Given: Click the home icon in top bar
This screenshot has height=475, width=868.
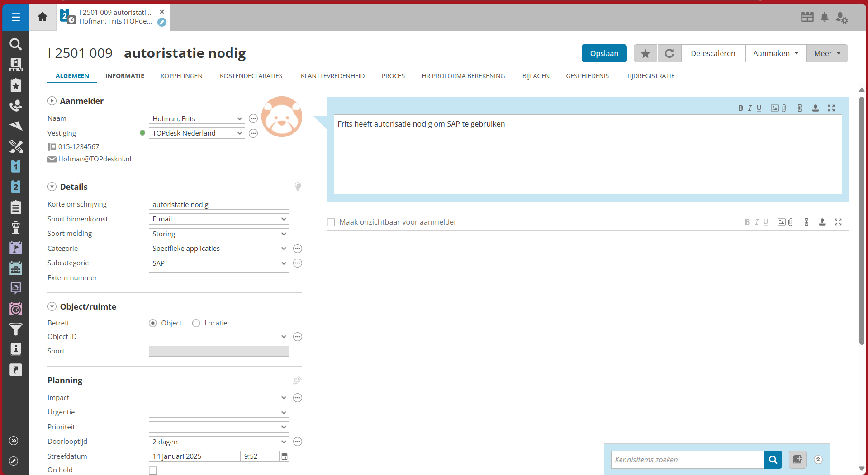Looking at the screenshot, I should [43, 17].
